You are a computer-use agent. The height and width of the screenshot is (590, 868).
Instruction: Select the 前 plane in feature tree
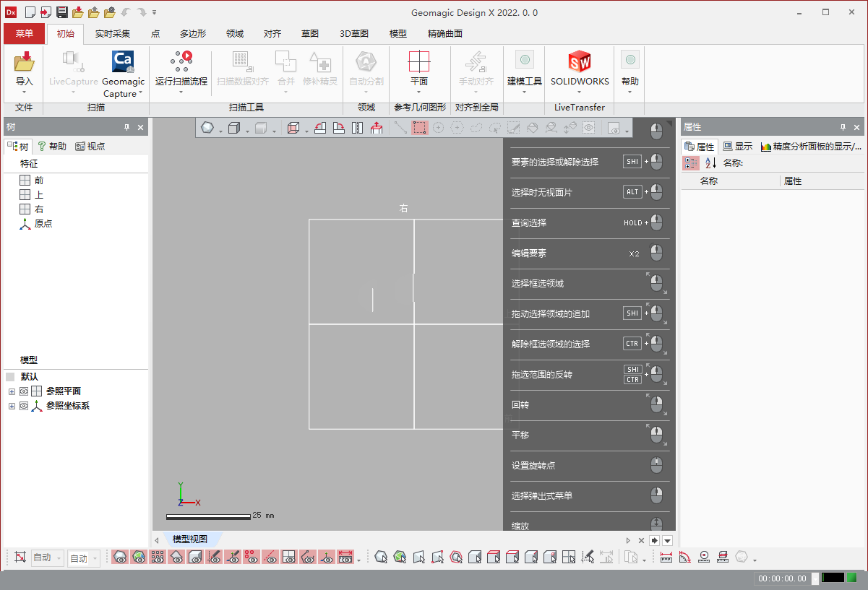39,181
